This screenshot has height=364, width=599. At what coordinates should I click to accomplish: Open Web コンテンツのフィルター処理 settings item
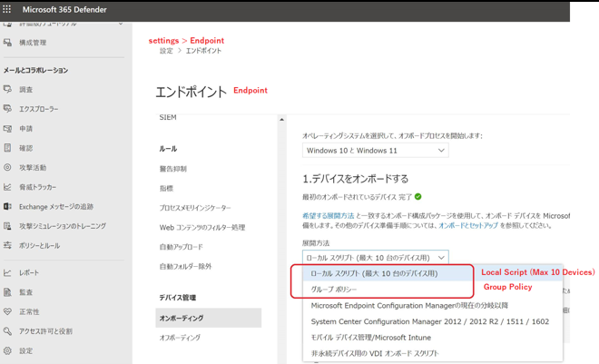(202, 228)
